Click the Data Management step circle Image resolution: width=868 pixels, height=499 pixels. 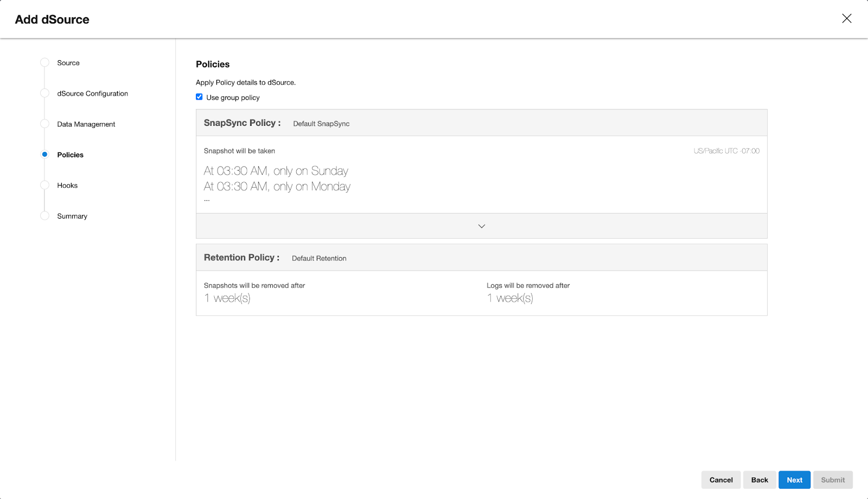point(45,124)
